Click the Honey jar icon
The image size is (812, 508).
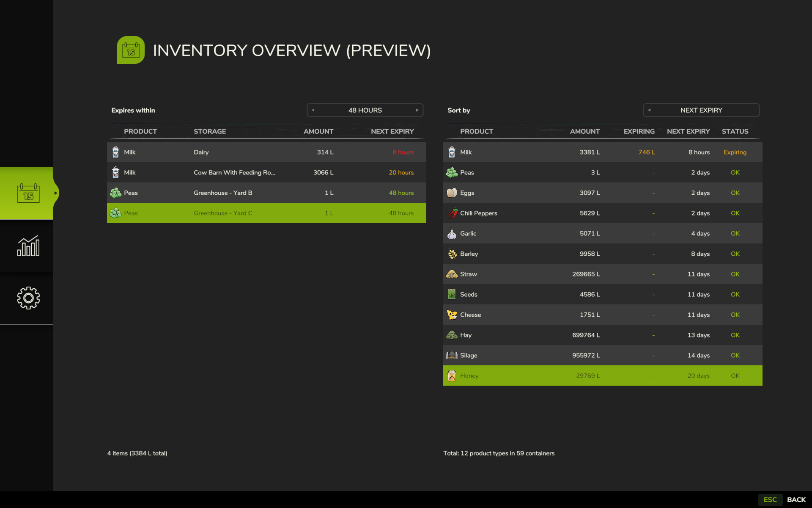pyautogui.click(x=452, y=375)
